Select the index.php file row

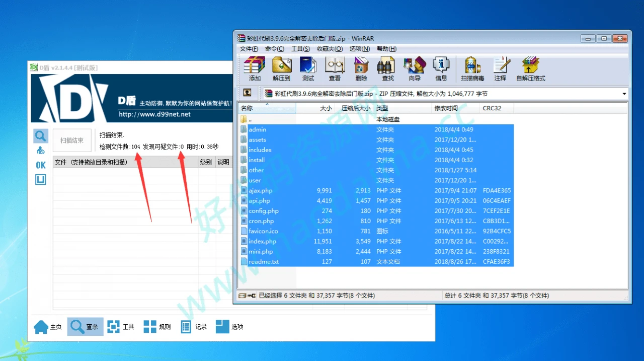pyautogui.click(x=263, y=241)
